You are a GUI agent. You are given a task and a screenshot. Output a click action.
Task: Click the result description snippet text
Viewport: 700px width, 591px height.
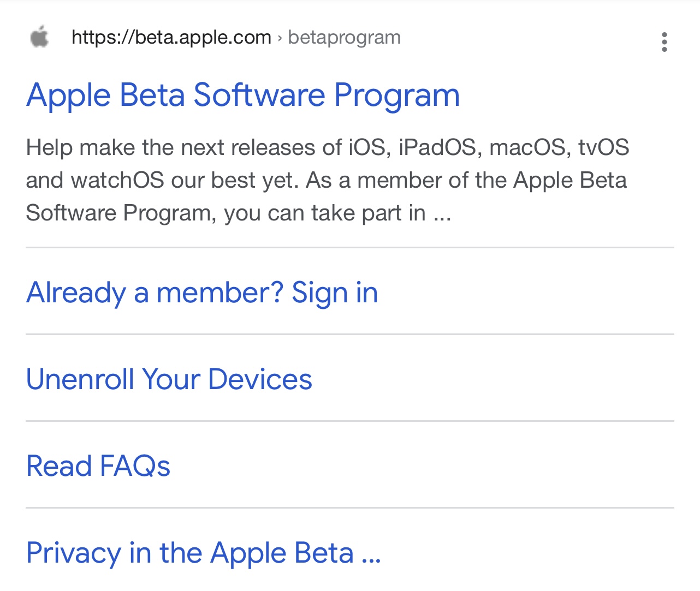pos(328,180)
